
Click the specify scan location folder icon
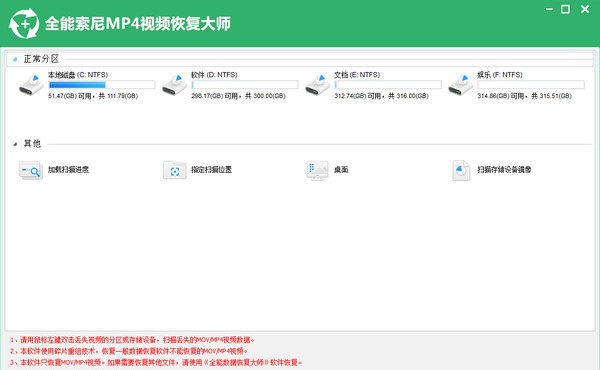174,170
